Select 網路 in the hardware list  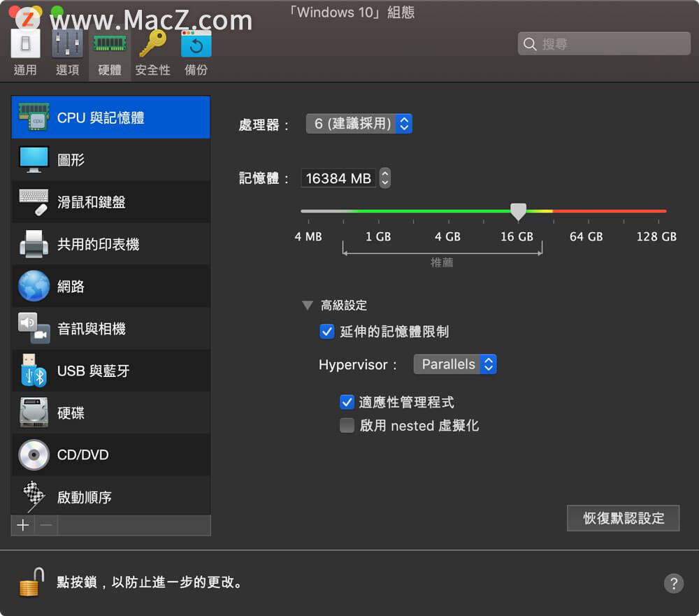pyautogui.click(x=110, y=286)
